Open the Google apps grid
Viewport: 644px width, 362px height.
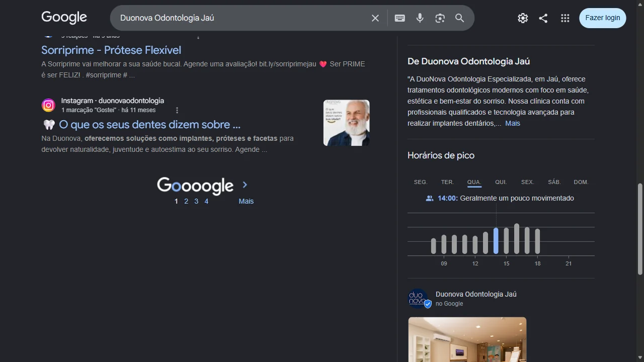(565, 18)
